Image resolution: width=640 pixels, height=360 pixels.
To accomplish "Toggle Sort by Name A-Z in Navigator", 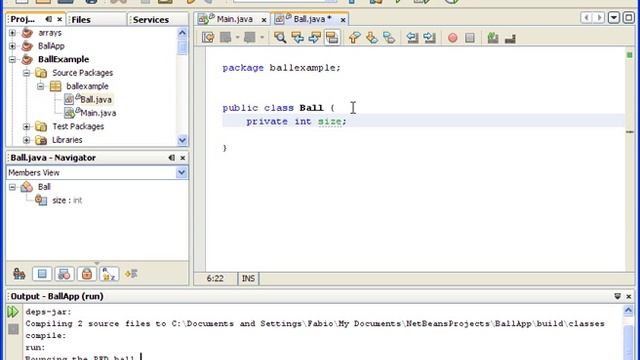I will coord(109,273).
